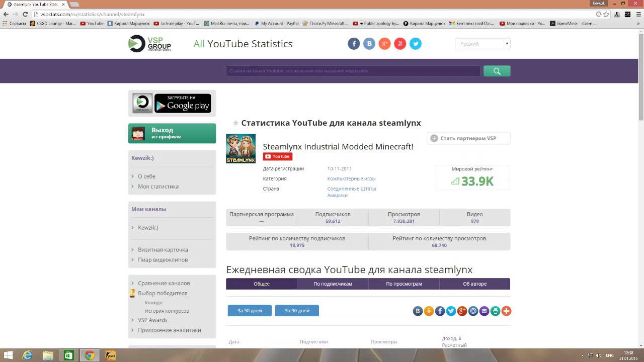The height and width of the screenshot is (362, 644).
Task: Open the Google Play download badge
Action: [183, 103]
